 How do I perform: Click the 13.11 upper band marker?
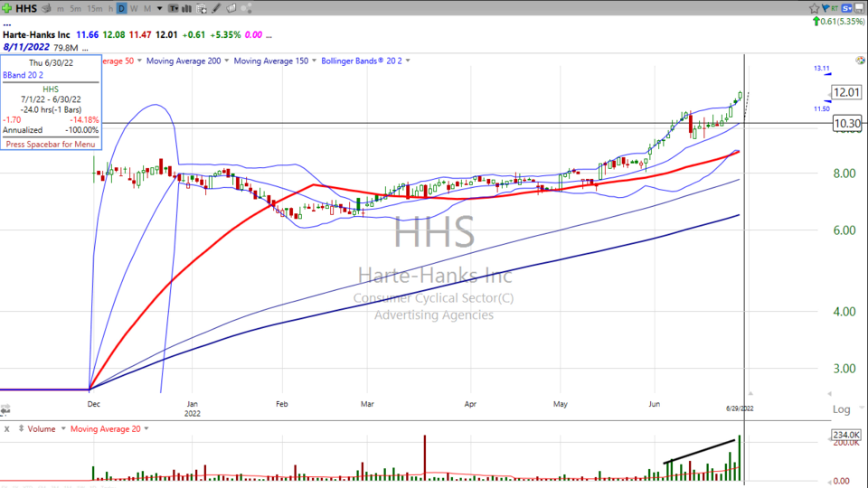[822, 69]
